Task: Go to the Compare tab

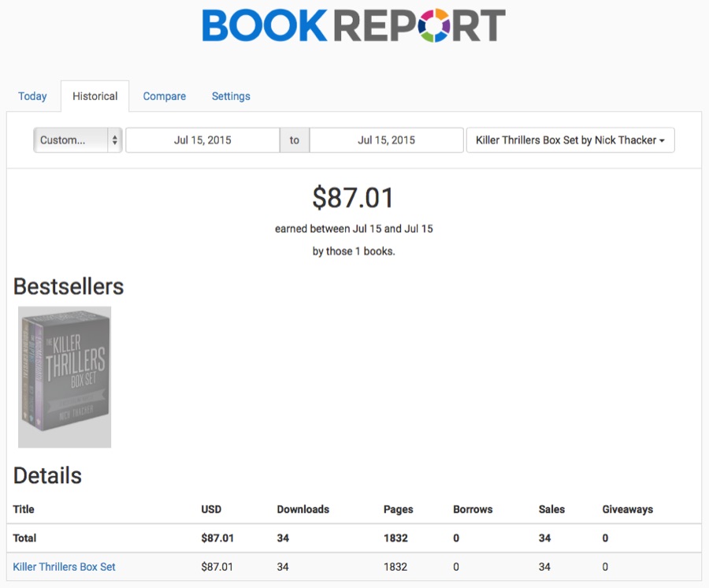Action: coord(165,96)
